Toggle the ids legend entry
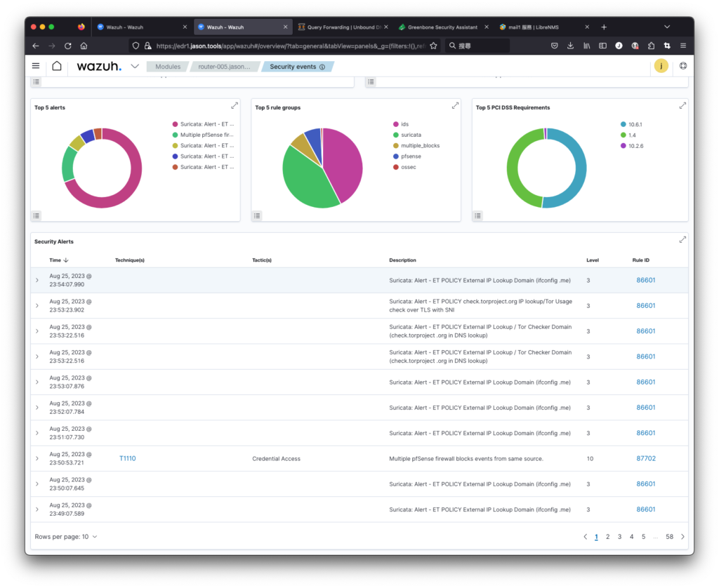The image size is (719, 588). click(401, 124)
